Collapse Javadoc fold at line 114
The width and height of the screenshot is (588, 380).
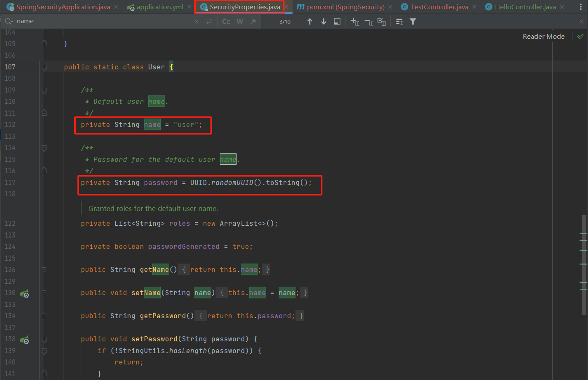click(x=44, y=148)
